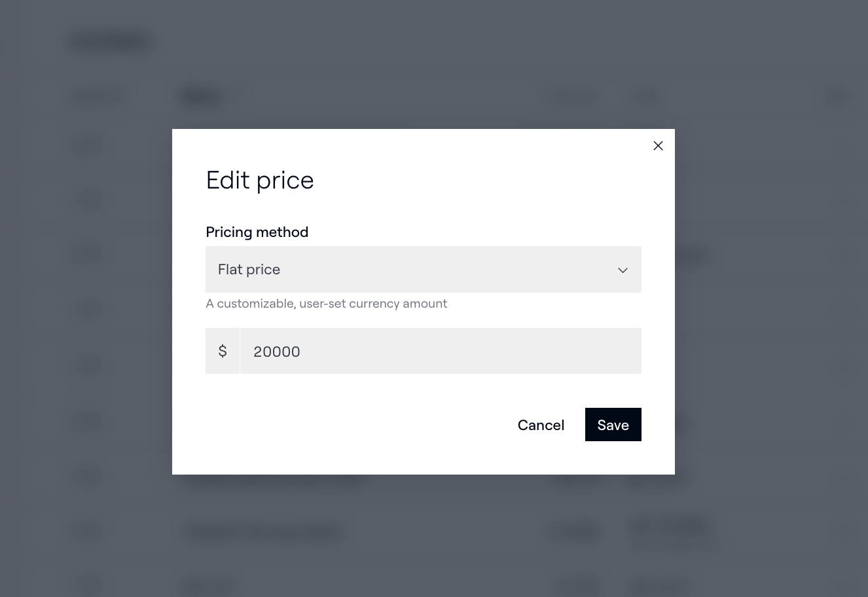Image resolution: width=868 pixels, height=597 pixels.
Task: Cancel editing the price
Action: coord(541,425)
